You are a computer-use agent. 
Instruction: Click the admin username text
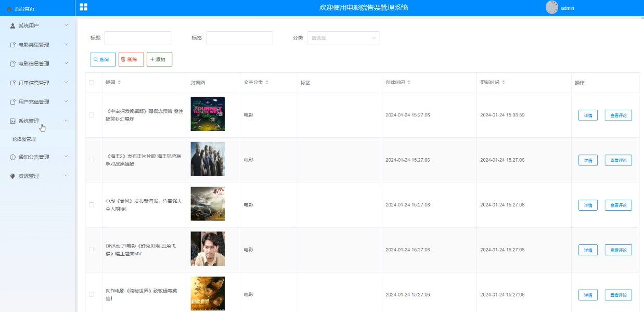(x=568, y=8)
